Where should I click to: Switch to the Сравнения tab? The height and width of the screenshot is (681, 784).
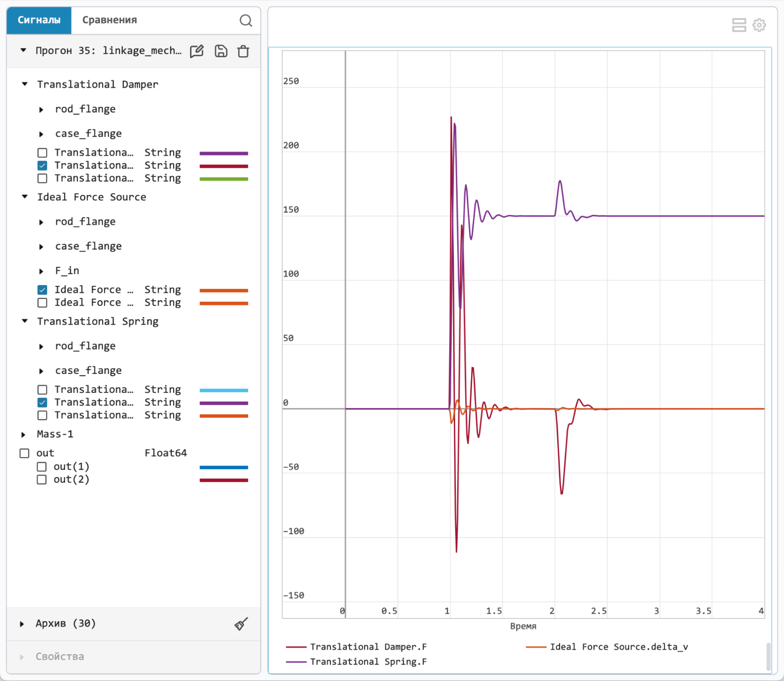point(109,20)
